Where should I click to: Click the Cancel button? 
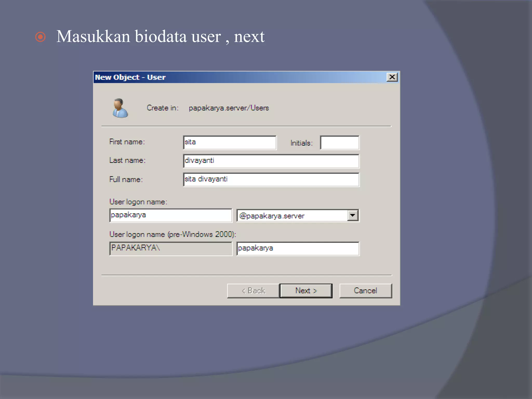point(365,291)
